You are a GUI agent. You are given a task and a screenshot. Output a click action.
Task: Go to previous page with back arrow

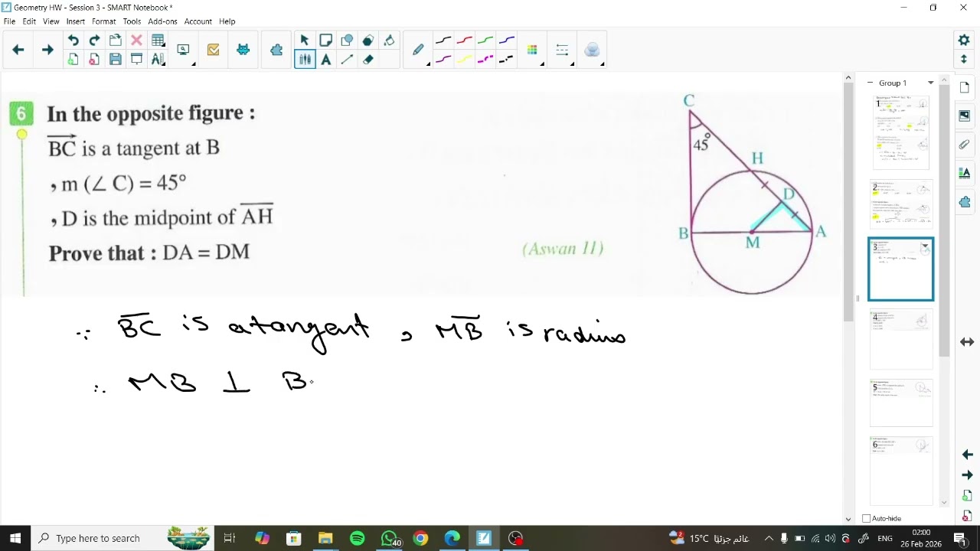pos(18,50)
